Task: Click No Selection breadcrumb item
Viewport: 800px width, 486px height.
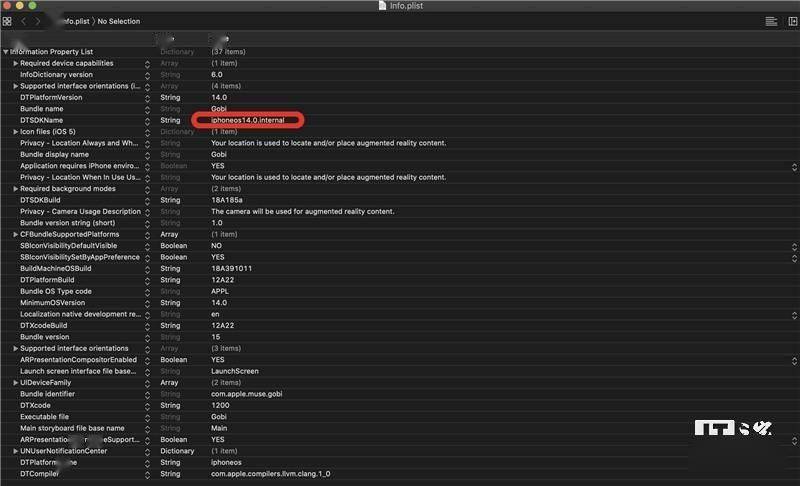Action: pos(118,21)
